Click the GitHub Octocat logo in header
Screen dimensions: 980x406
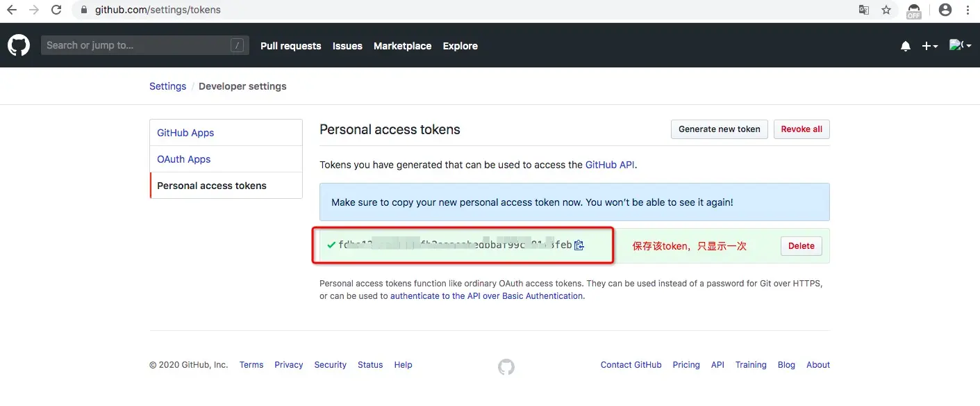pyautogui.click(x=19, y=46)
